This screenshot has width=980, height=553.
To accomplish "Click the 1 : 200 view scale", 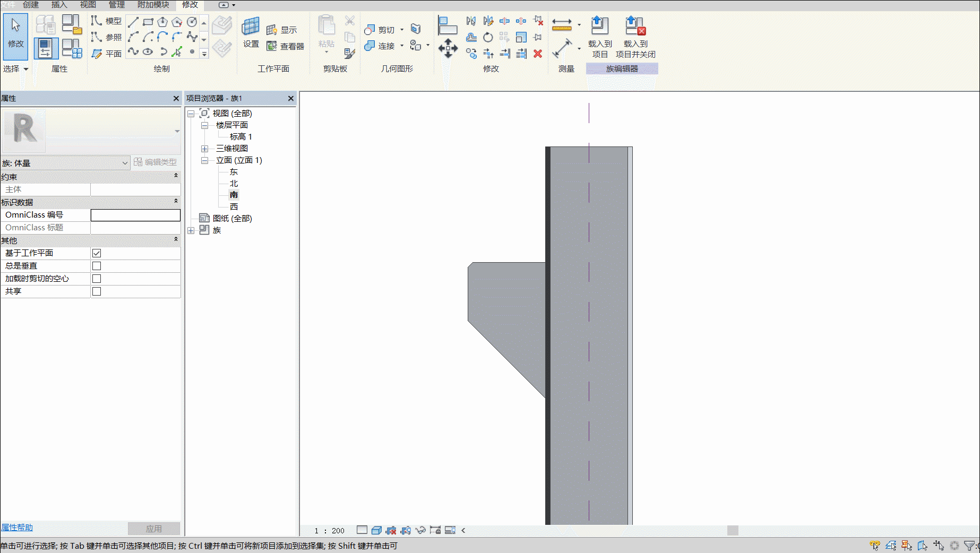I will pos(329,531).
